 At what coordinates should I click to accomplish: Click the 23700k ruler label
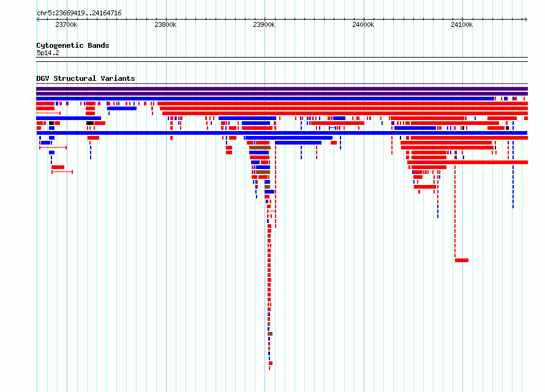click(66, 24)
